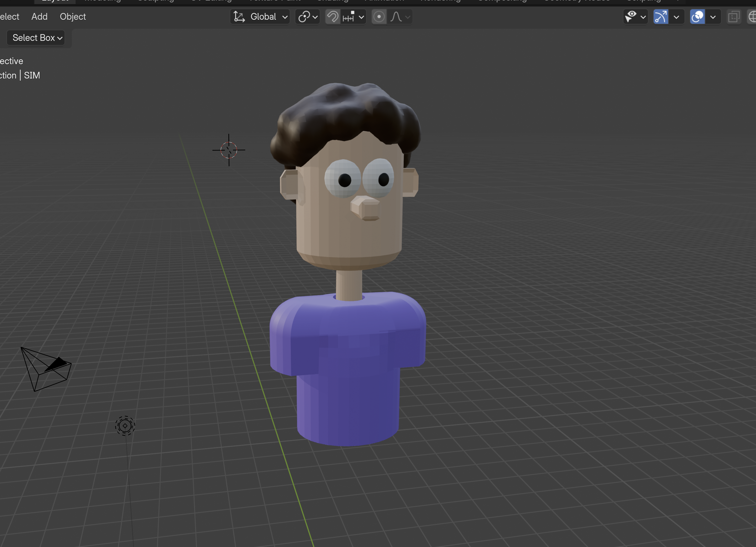Toggle the snap magnet icon
756x547 pixels.
(332, 17)
